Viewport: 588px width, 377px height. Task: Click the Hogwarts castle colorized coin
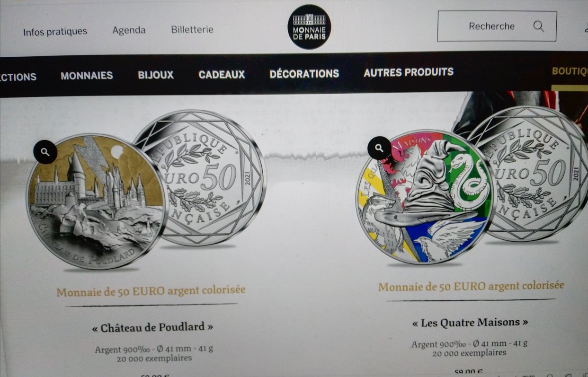pos(97,202)
